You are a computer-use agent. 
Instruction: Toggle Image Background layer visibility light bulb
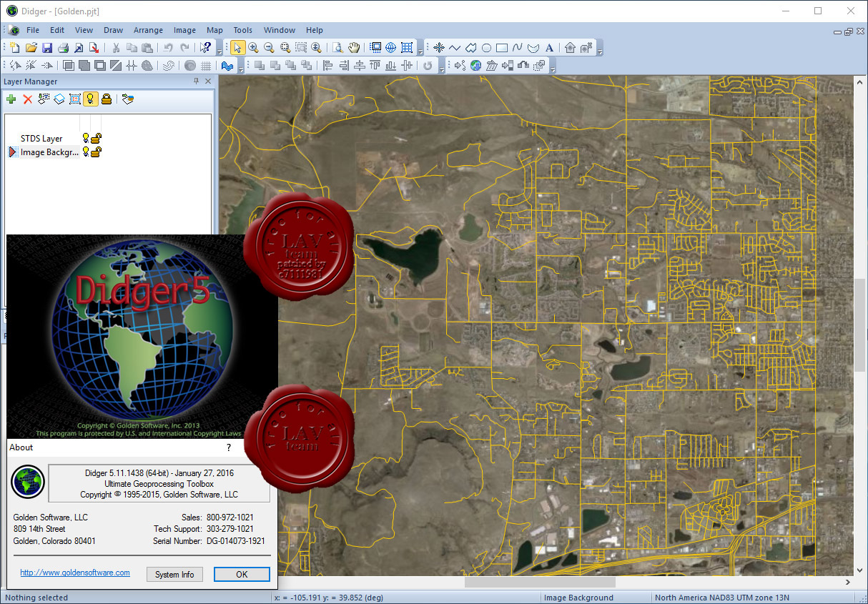(86, 152)
